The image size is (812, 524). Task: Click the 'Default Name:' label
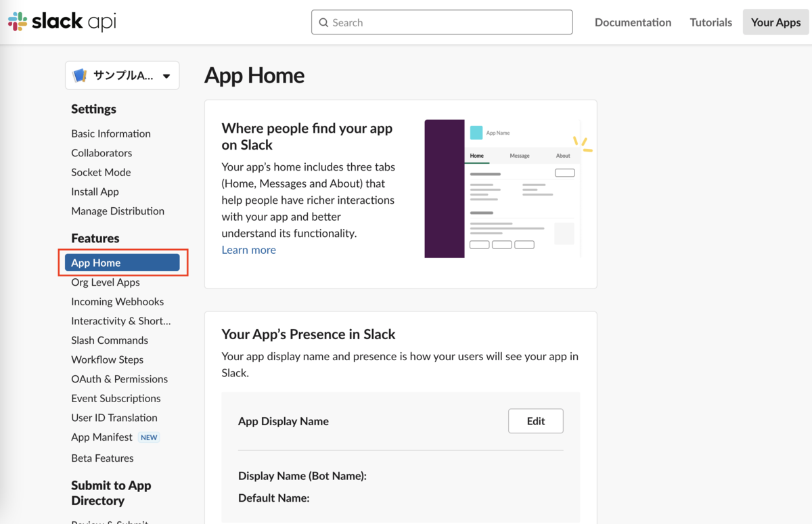tap(273, 498)
